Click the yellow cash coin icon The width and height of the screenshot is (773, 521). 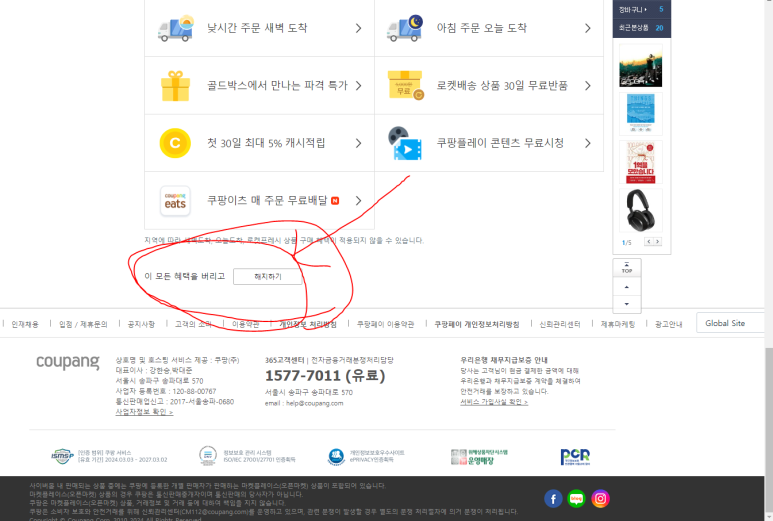[x=175, y=143]
